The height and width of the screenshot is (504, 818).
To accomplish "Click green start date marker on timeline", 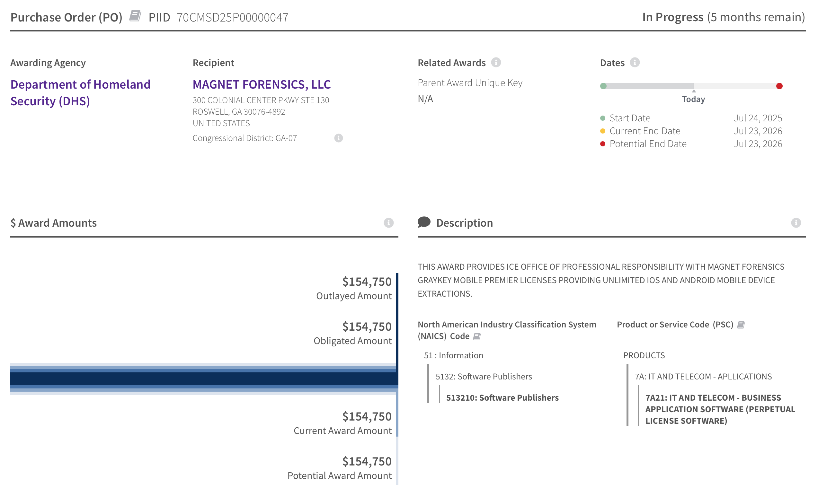I will pos(603,86).
